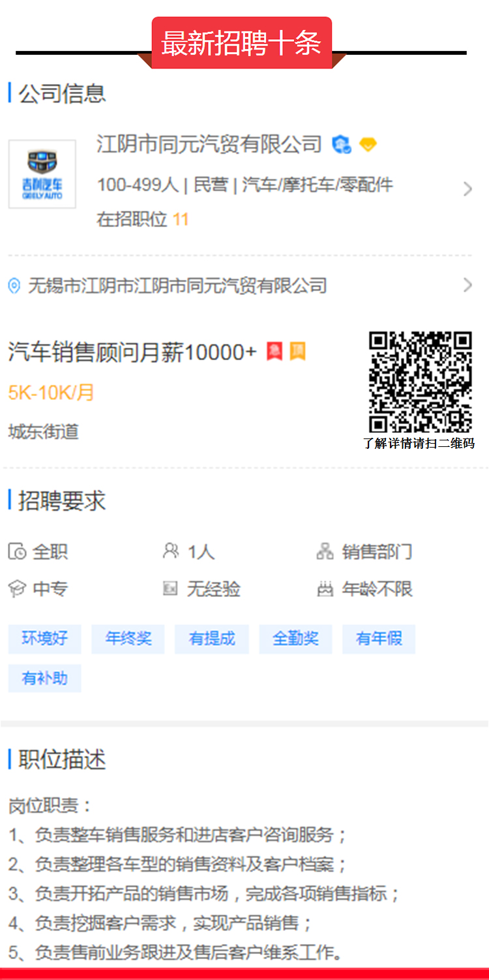Click the age limit cake icon
The height and width of the screenshot is (980, 489).
click(x=325, y=589)
